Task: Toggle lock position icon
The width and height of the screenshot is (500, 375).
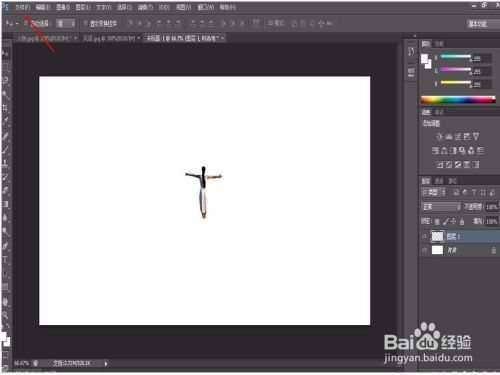Action: (x=454, y=221)
